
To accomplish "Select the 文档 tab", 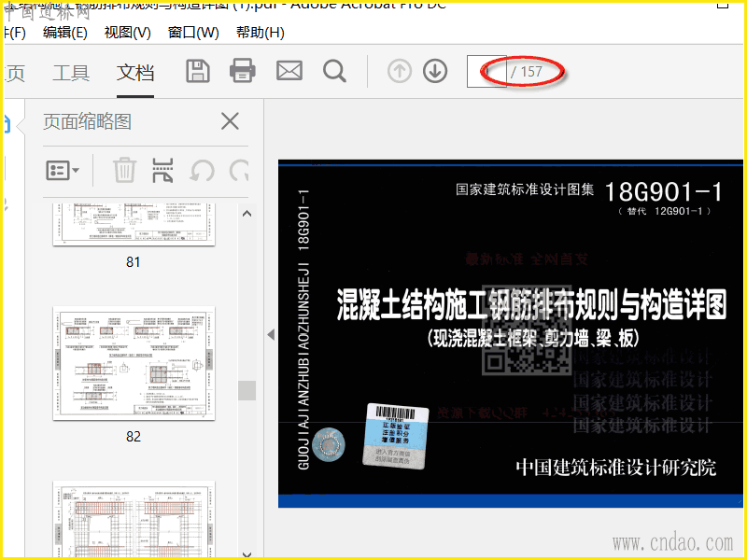I will tap(135, 73).
